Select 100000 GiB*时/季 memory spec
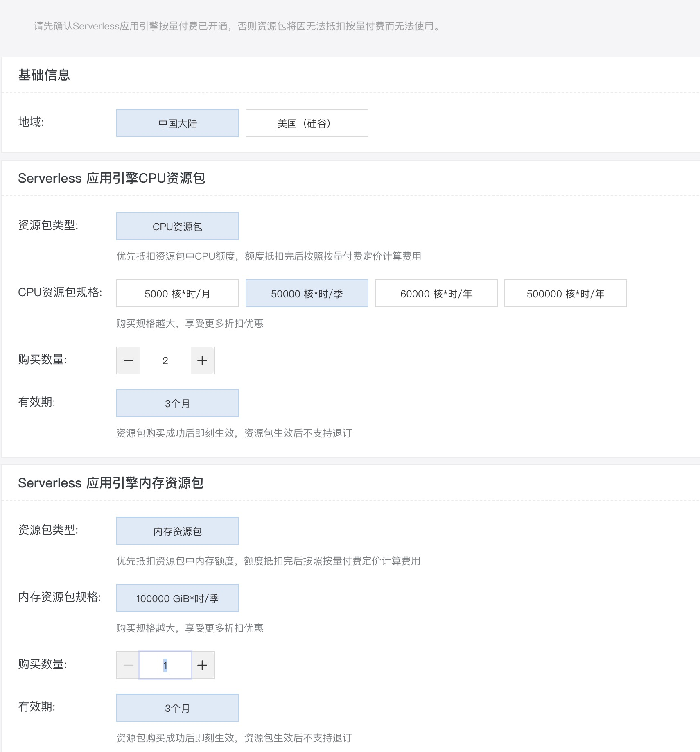Viewport: 700px width, 752px height. [x=178, y=598]
